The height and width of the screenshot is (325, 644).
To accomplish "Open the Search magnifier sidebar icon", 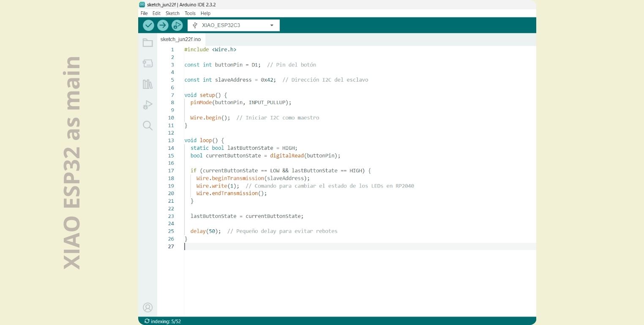I will tap(147, 126).
